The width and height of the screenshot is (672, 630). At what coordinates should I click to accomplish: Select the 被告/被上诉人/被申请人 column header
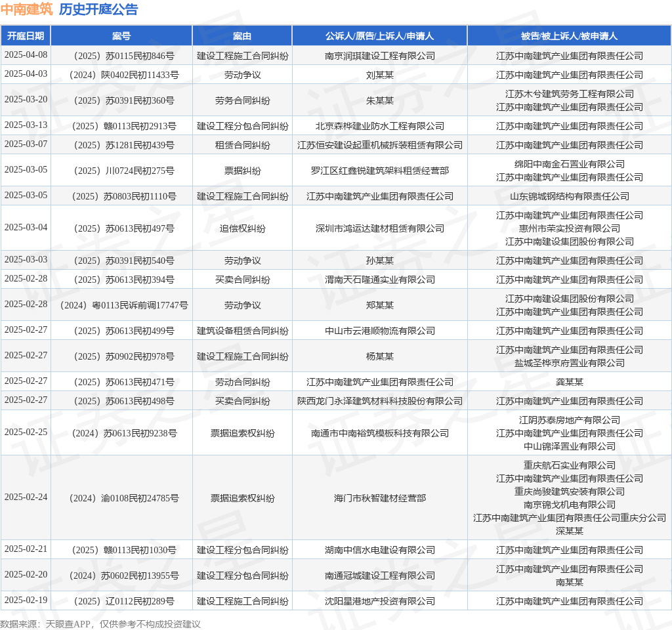[569, 36]
